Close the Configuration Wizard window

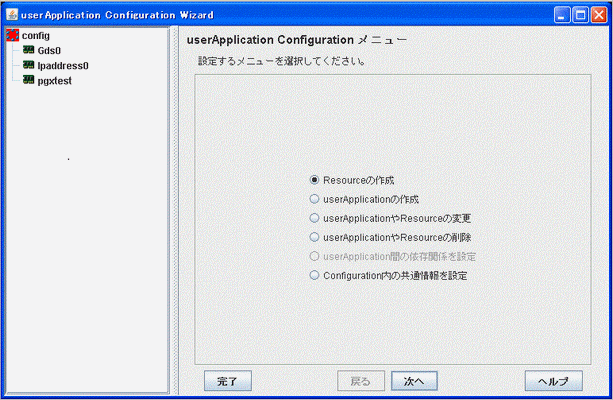[x=599, y=15]
